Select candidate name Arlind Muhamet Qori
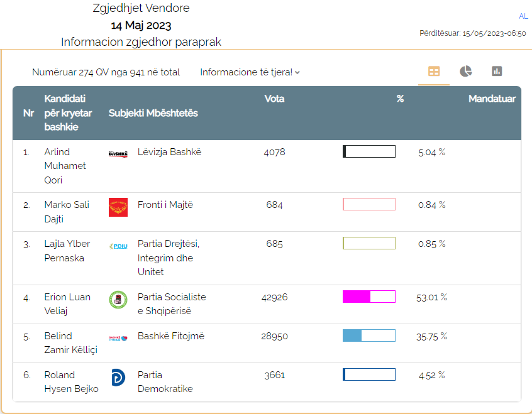 (65, 166)
